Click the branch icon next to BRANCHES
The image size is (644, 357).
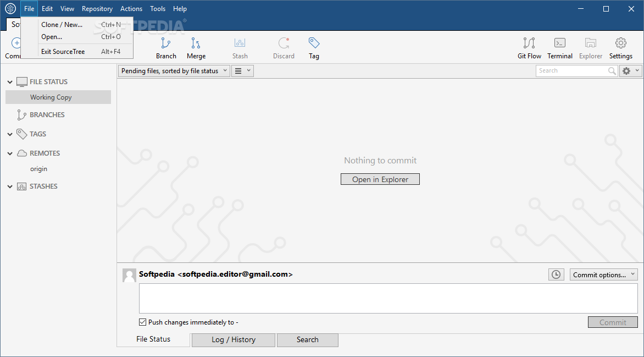pos(21,115)
